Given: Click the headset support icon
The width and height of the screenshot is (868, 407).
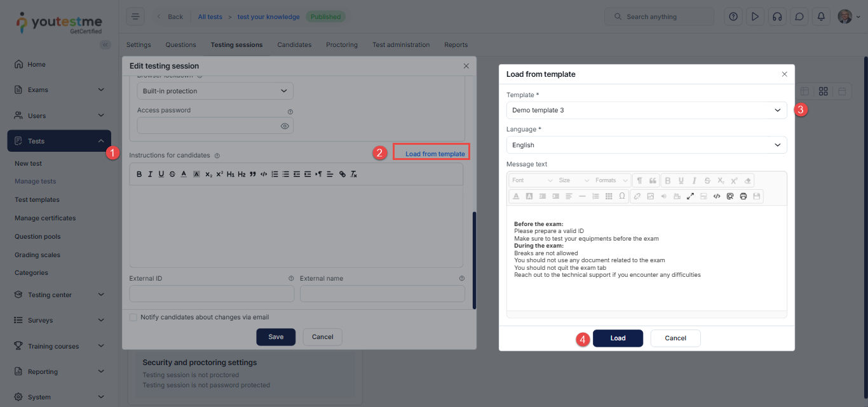Looking at the screenshot, I should (776, 17).
